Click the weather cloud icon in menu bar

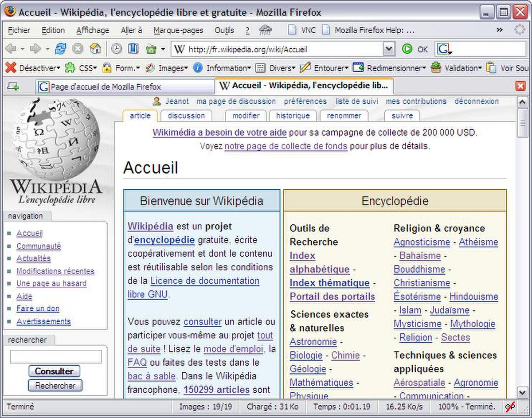(x=266, y=30)
